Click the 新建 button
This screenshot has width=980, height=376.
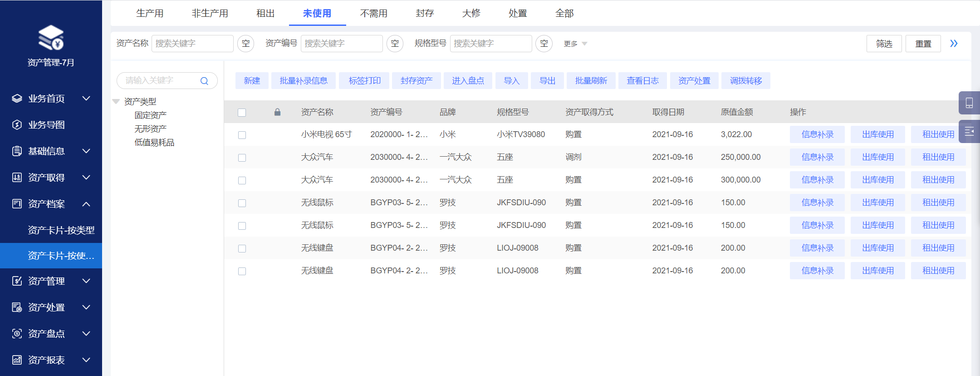252,81
